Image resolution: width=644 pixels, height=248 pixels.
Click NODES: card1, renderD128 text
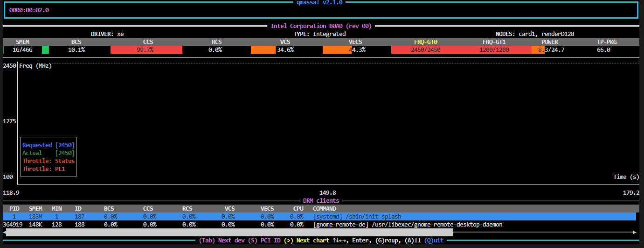(x=536, y=34)
